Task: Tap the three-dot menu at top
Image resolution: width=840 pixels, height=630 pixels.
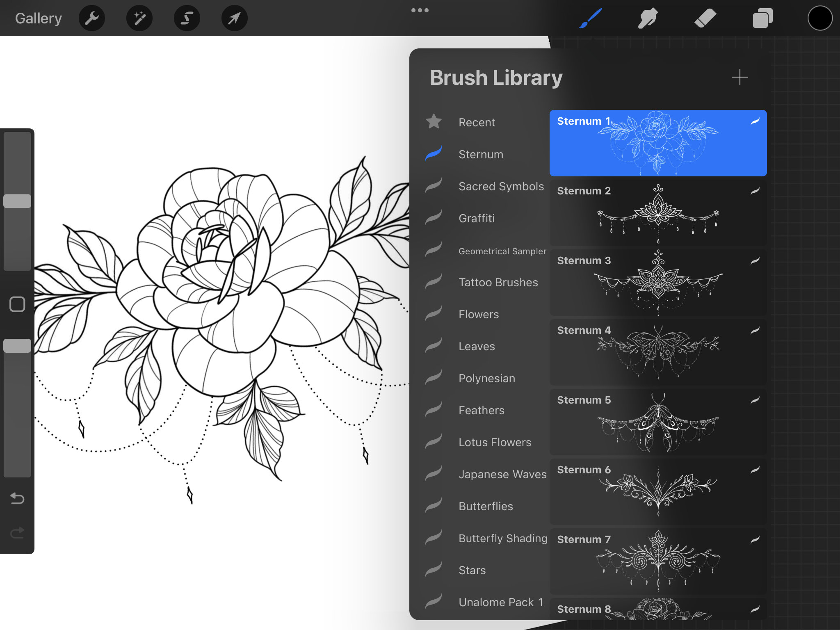Action: click(x=420, y=10)
